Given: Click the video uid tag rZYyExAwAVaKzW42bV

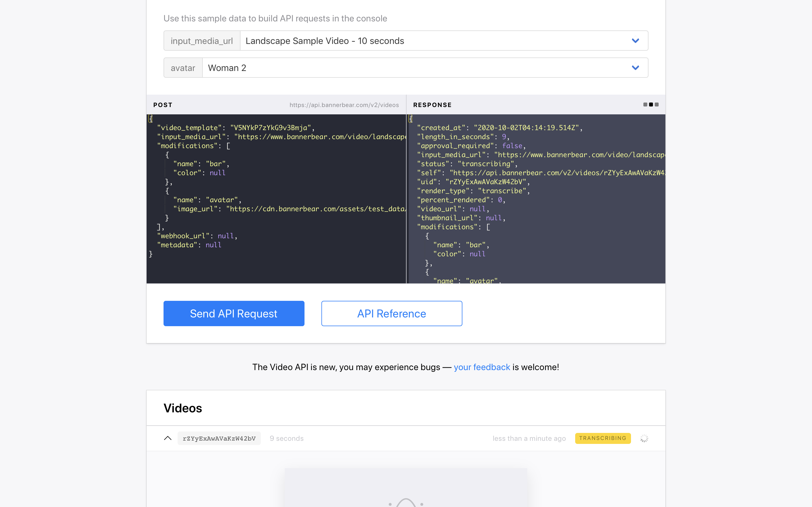Looking at the screenshot, I should coord(219,438).
